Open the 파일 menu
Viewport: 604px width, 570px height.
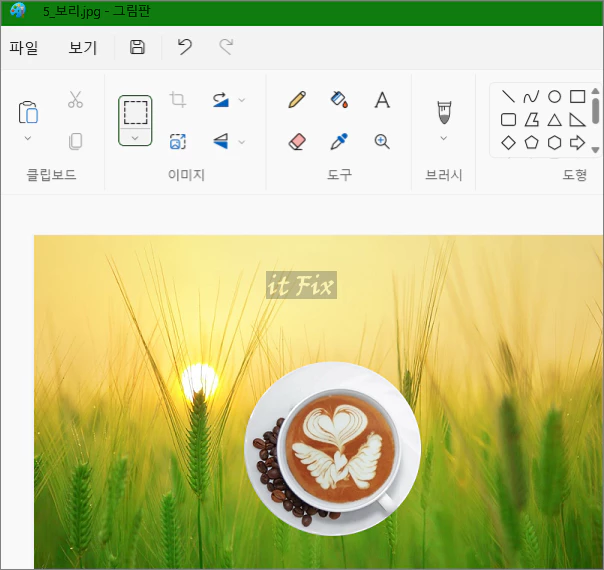tap(24, 48)
